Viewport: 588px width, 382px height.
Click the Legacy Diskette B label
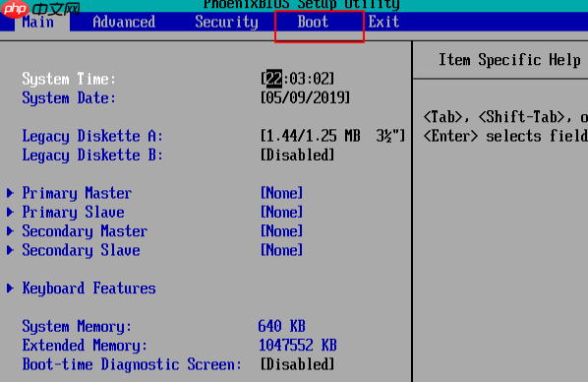pos(92,156)
